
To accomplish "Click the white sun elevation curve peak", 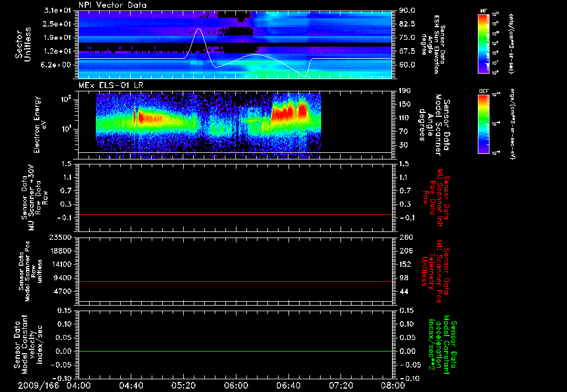I will [198, 29].
